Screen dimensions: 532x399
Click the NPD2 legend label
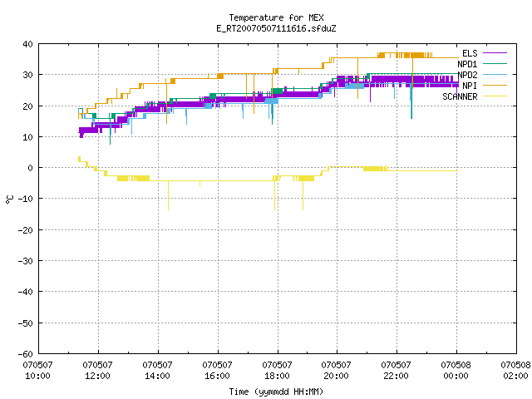tap(467, 75)
